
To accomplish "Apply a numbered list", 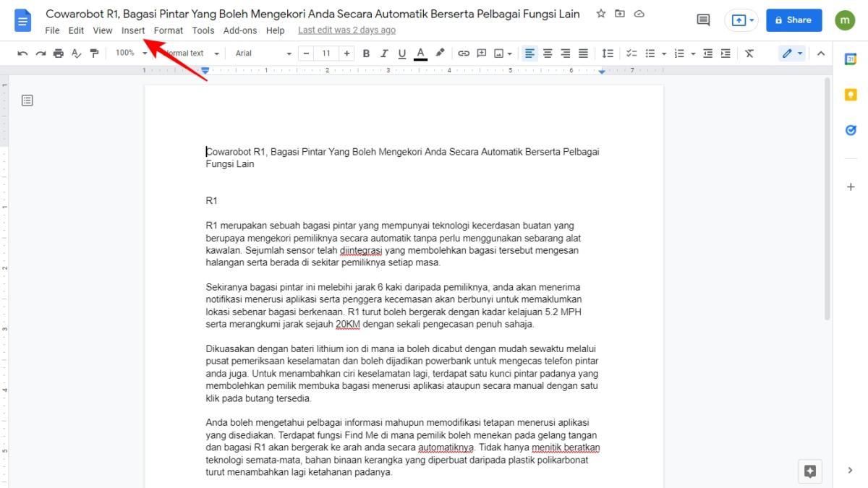I will pos(678,53).
